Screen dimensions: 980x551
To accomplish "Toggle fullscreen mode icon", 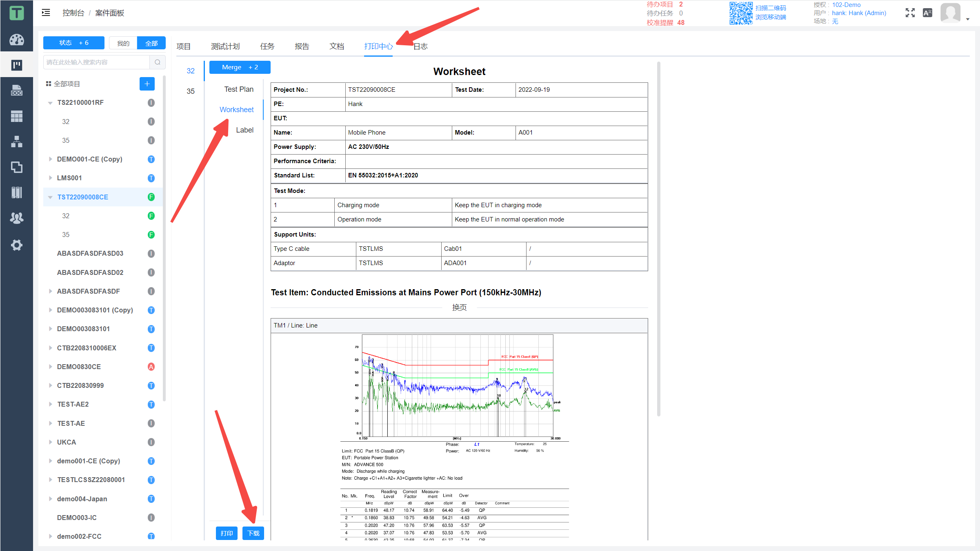I will (x=910, y=13).
